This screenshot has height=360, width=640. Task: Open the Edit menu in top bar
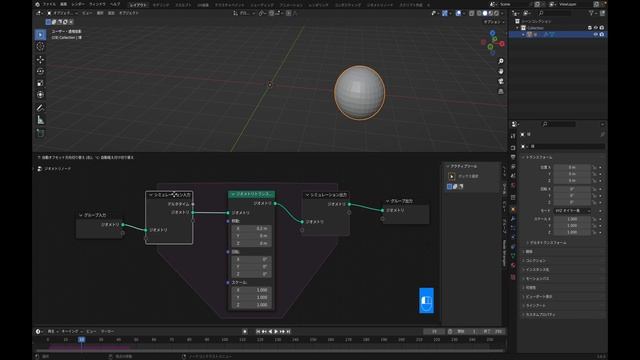64,4
